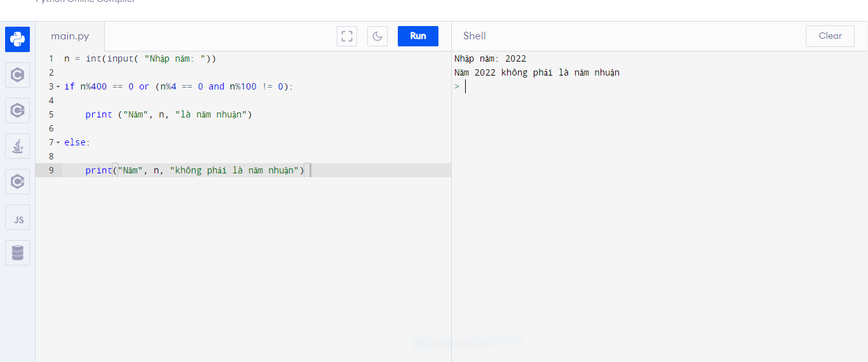868x362 pixels.
Task: Enter fullscreen editor mode
Action: (347, 36)
